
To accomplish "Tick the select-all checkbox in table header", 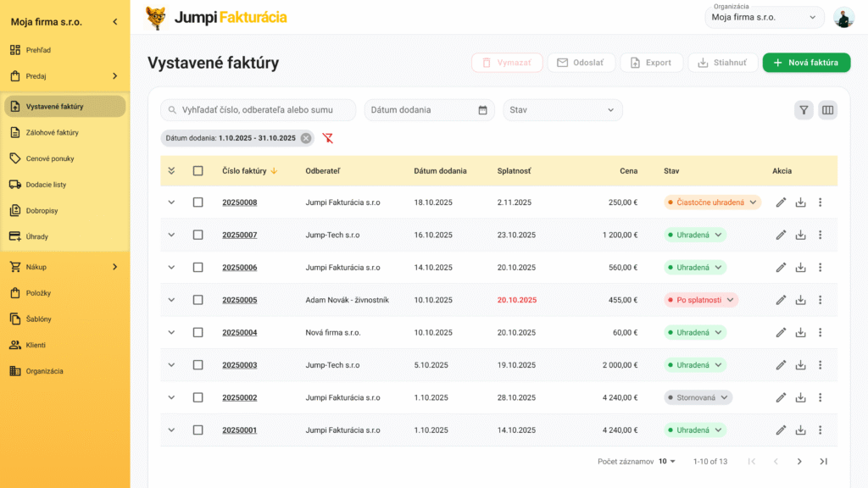I will [198, 171].
